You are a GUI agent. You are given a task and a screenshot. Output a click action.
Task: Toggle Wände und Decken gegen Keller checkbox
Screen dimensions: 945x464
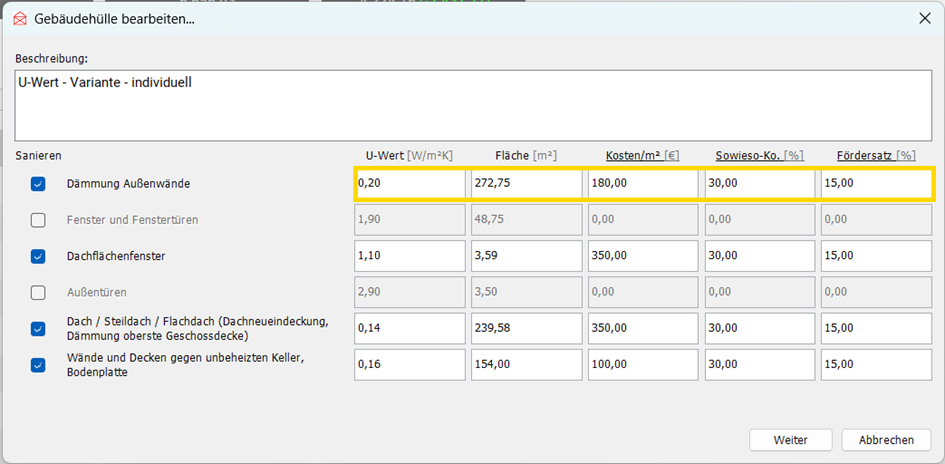coord(38,365)
